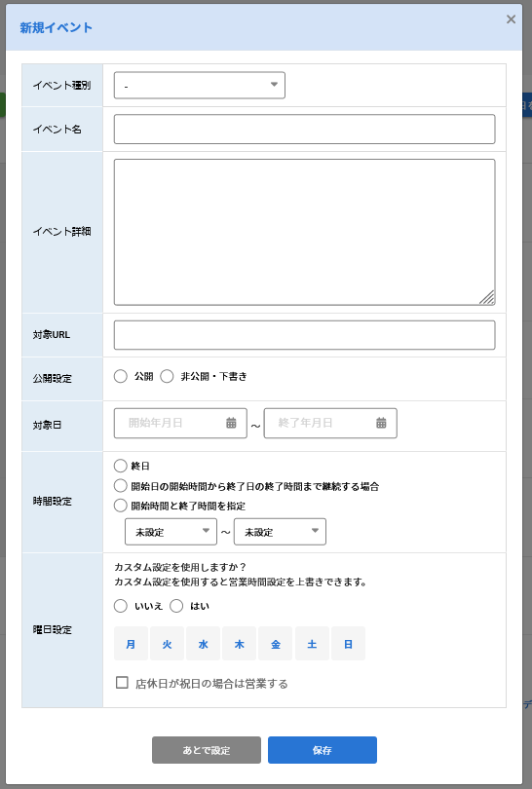The width and height of the screenshot is (532, 789).
Task: Choose the 終日 time setting
Action: (x=120, y=466)
